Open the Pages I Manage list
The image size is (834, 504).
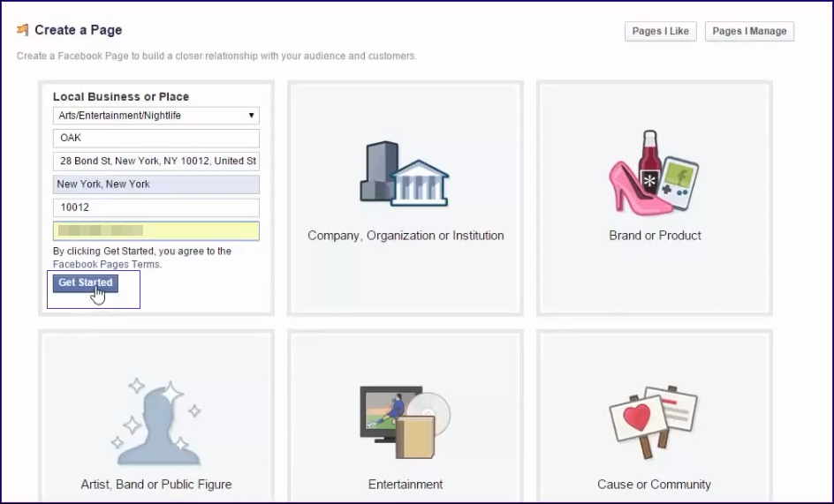(749, 32)
